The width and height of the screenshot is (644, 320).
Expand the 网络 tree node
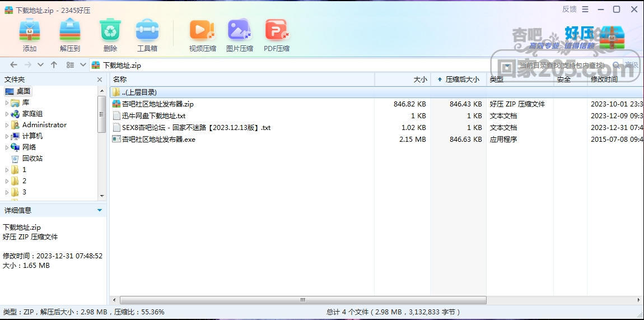[7, 147]
